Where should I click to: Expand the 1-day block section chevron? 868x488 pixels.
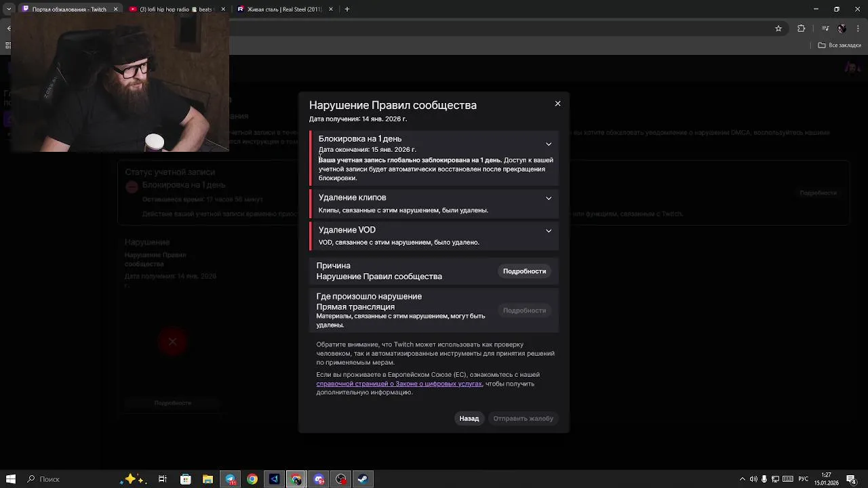click(x=549, y=144)
